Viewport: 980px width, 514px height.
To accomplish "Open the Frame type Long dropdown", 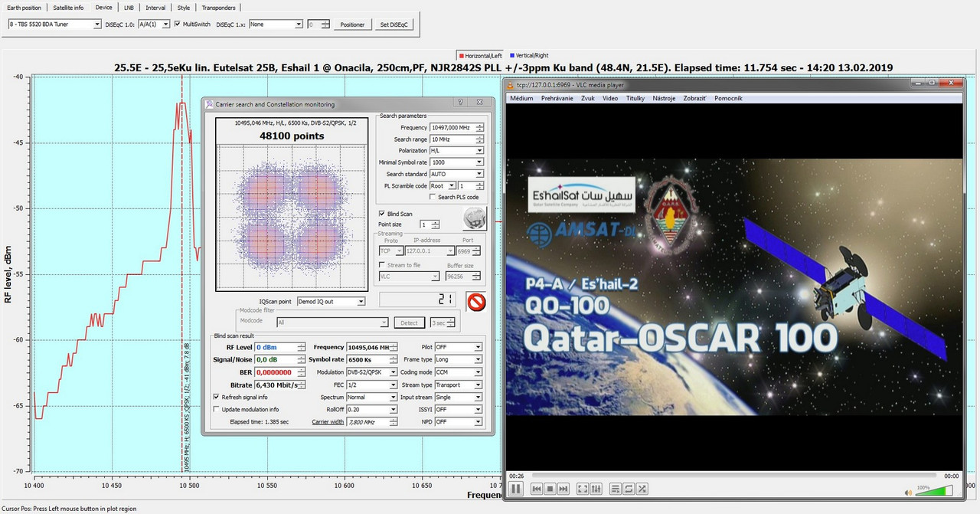I will pos(458,360).
